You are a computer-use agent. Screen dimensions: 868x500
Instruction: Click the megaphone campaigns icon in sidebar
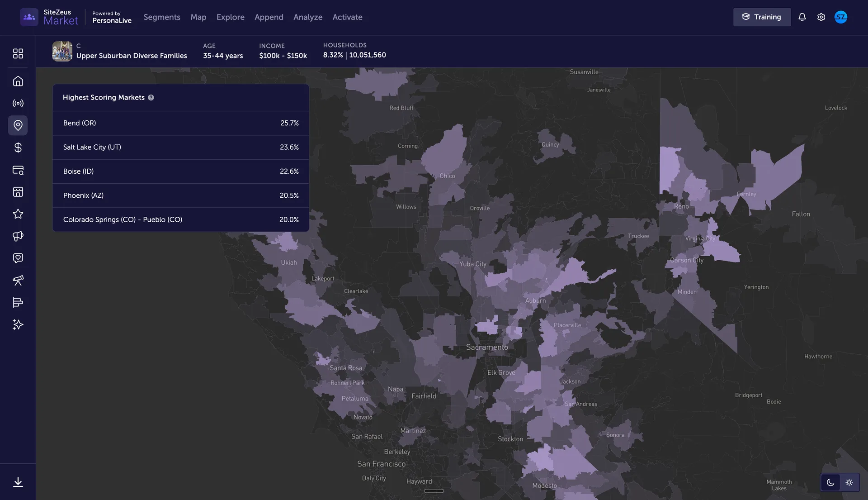click(18, 236)
